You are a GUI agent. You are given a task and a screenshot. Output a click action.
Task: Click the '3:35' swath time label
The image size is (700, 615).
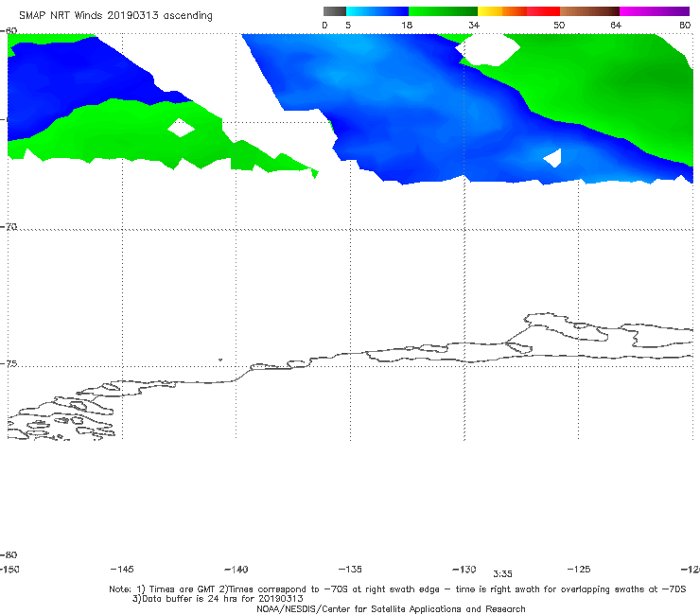[502, 574]
